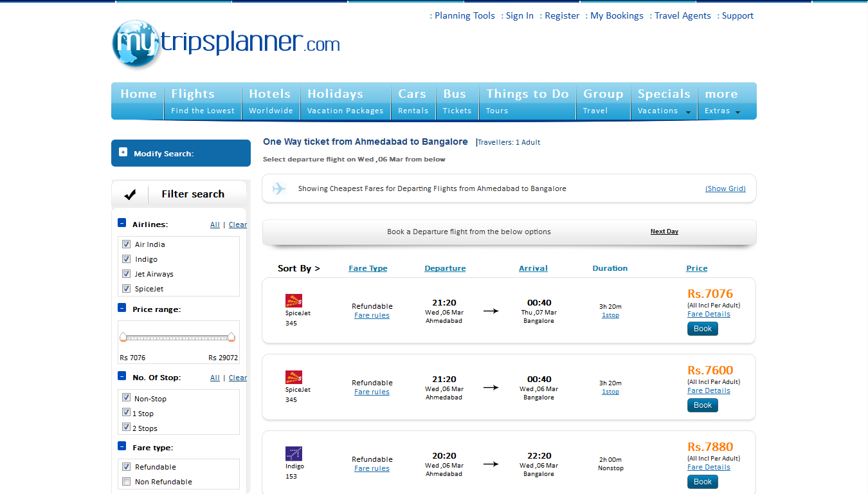Open Fare rules for the Indigo 153 flight
This screenshot has height=494, width=868.
(x=372, y=468)
